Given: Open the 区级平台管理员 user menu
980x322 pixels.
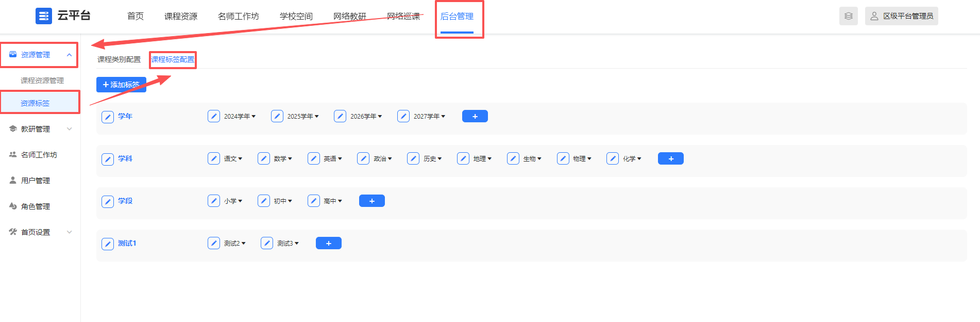Looking at the screenshot, I should (x=902, y=16).
